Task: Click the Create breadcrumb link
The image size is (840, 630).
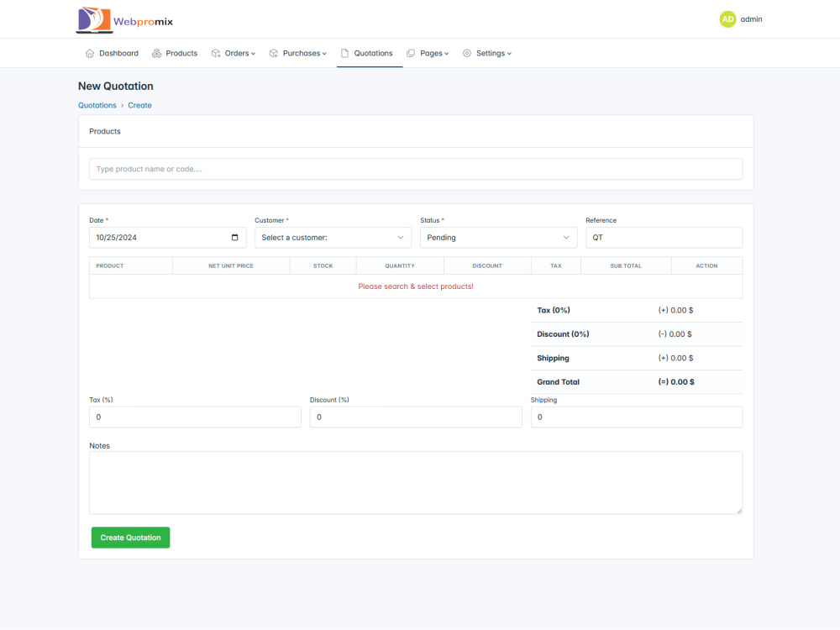Action: coord(139,105)
